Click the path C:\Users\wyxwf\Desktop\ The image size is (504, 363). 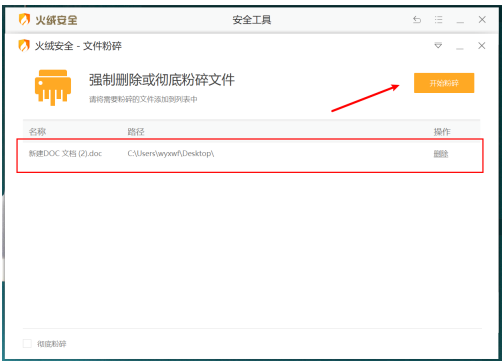171,153
